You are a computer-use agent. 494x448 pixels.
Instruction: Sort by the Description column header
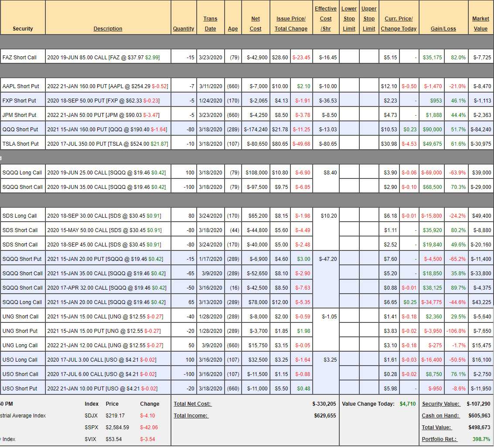108,29
